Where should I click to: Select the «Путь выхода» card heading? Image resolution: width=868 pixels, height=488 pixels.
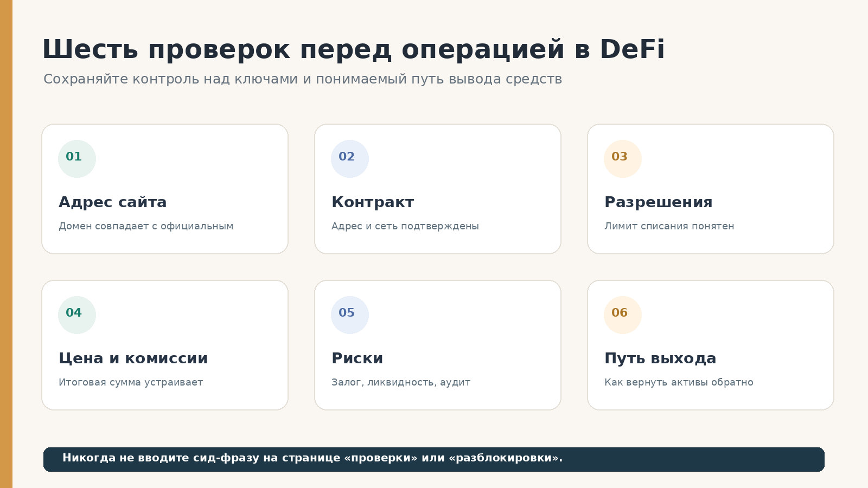(x=660, y=358)
